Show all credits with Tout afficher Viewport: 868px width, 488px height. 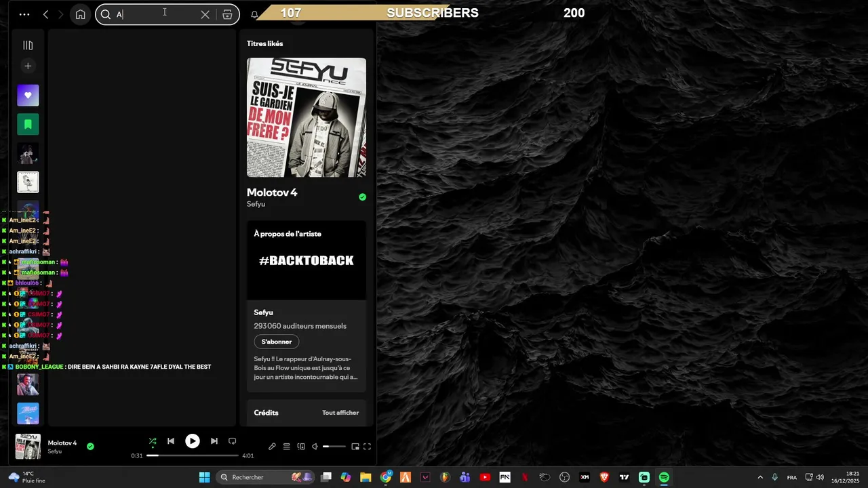(340, 413)
